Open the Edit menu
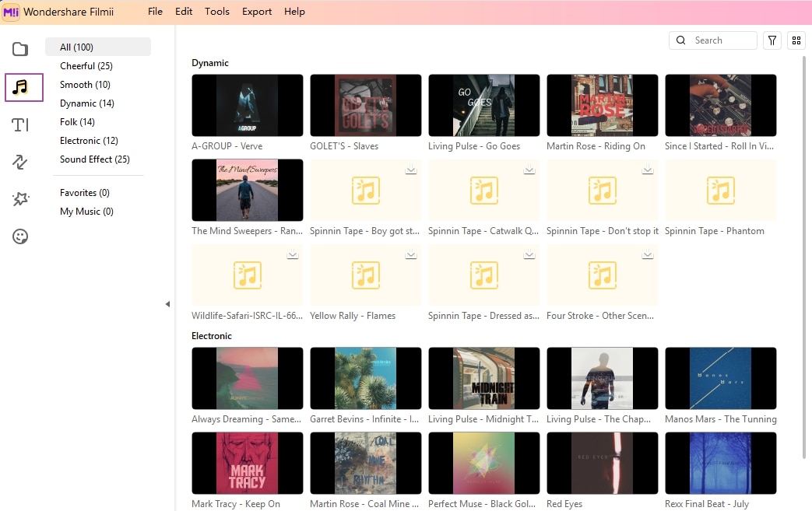Screen dimensions: 812x511 183,12
